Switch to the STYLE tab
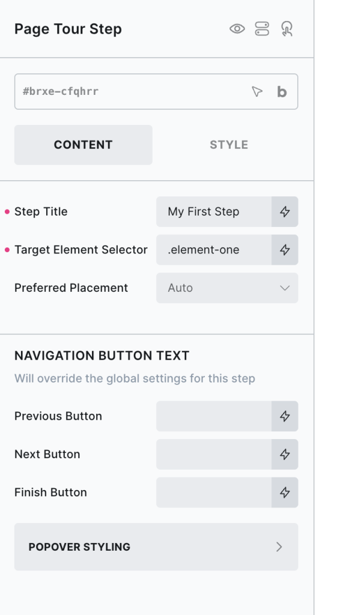This screenshot has height=615, width=364. [229, 145]
